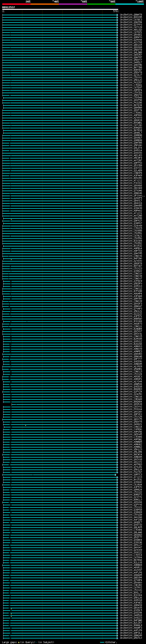Click the UniRef100_Q5DVT9 label
The image size is (146, 644).
pyautogui.click(x=131, y=50)
